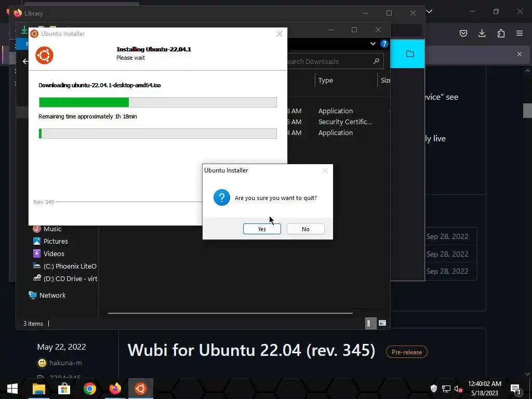Choose No in the quit dialog

point(305,229)
